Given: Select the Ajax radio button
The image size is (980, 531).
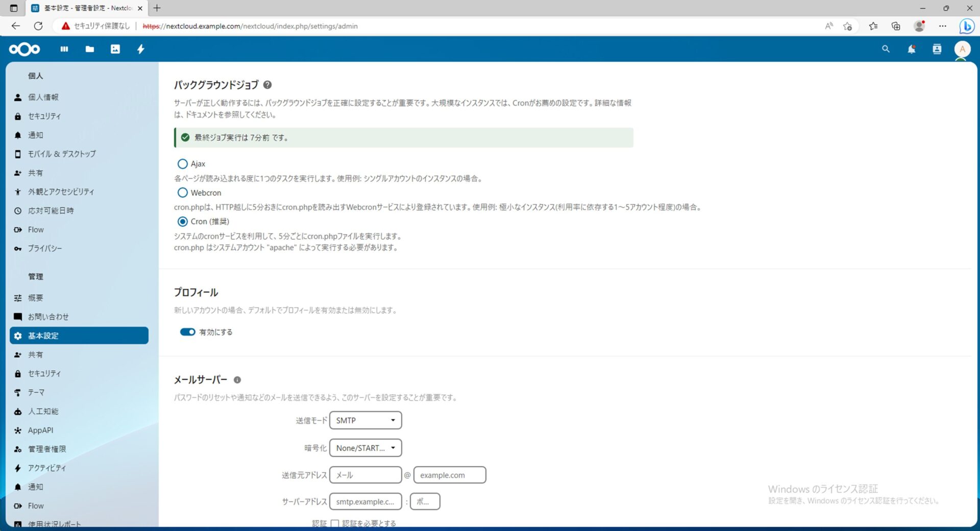Looking at the screenshot, I should pyautogui.click(x=182, y=164).
